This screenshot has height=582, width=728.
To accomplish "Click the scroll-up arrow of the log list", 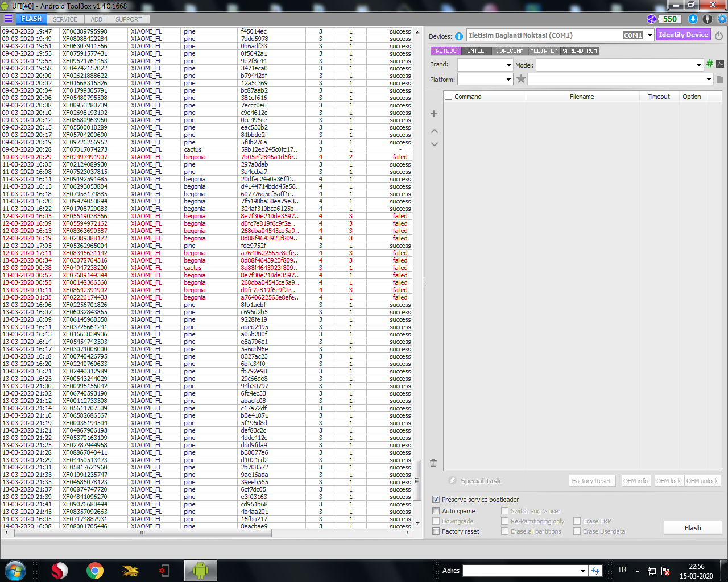I will pos(417,32).
